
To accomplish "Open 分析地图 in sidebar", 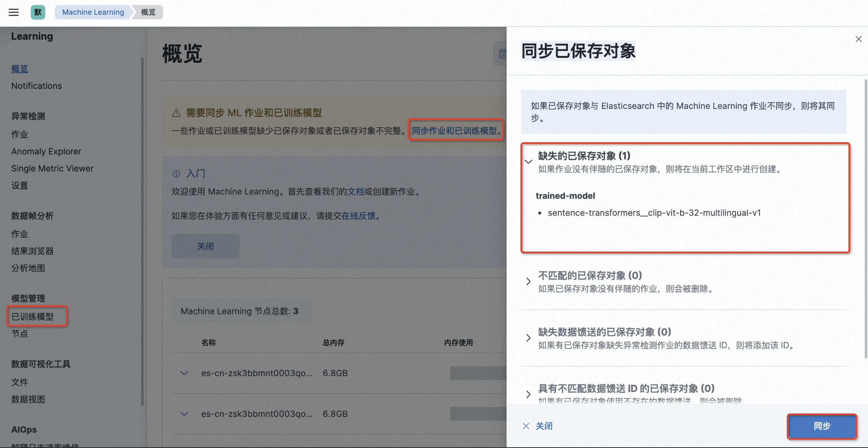I will click(x=28, y=268).
